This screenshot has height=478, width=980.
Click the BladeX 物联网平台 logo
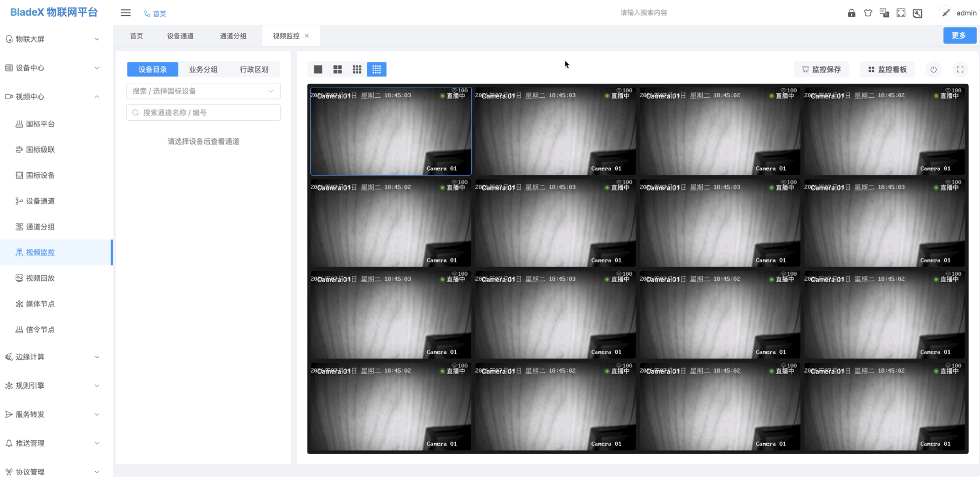pyautogui.click(x=53, y=12)
